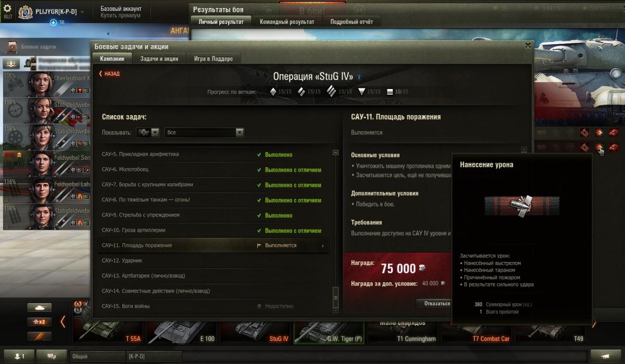Click the square SPG branch icon at 10/15
Screen dimensions: 625x364
390,92
